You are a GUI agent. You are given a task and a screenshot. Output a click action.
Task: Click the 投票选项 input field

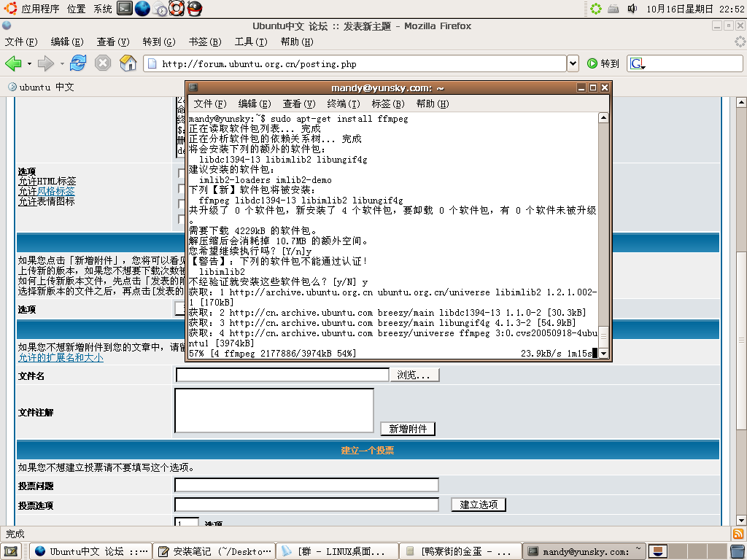[x=306, y=505]
